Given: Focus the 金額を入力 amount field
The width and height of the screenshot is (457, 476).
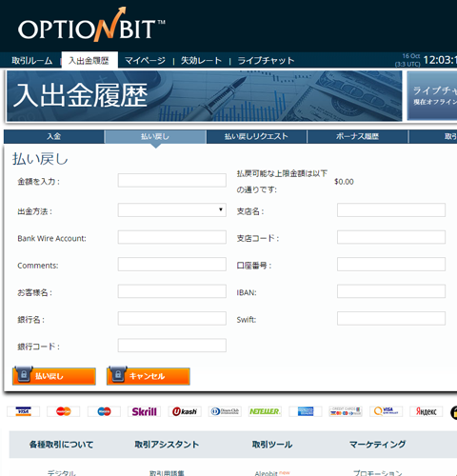Looking at the screenshot, I should pyautogui.click(x=172, y=180).
